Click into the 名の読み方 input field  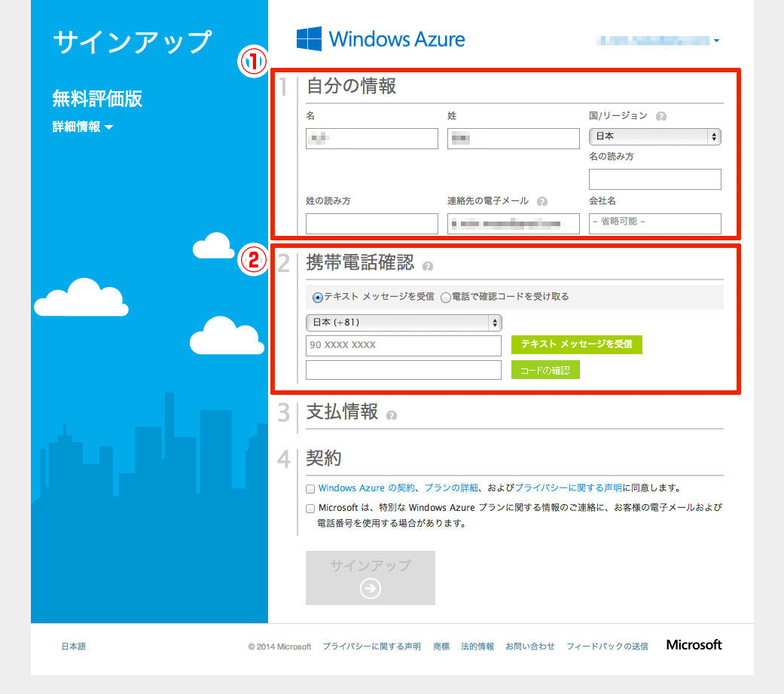point(655,179)
